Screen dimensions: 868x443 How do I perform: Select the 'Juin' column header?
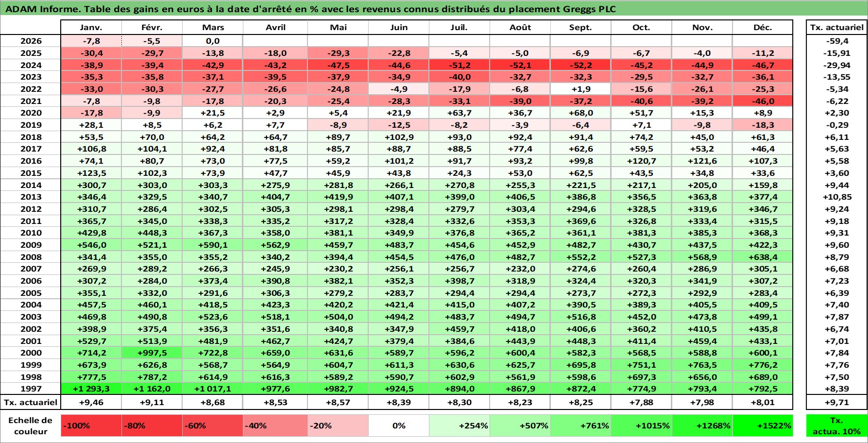point(399,28)
